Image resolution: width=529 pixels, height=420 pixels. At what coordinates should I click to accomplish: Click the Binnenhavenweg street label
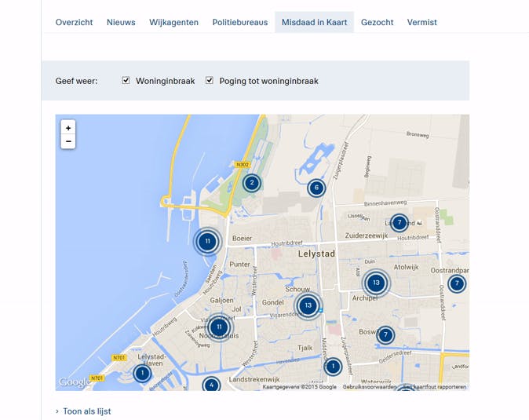point(385,203)
